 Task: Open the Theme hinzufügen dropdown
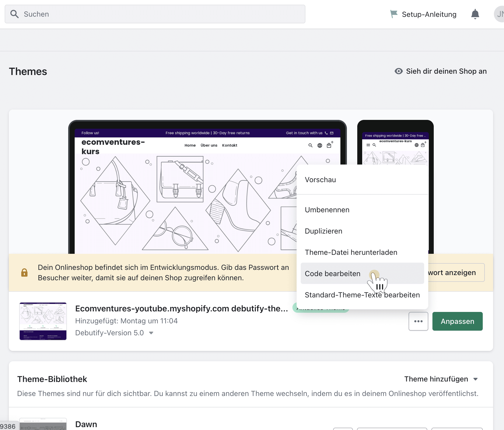pos(441,379)
